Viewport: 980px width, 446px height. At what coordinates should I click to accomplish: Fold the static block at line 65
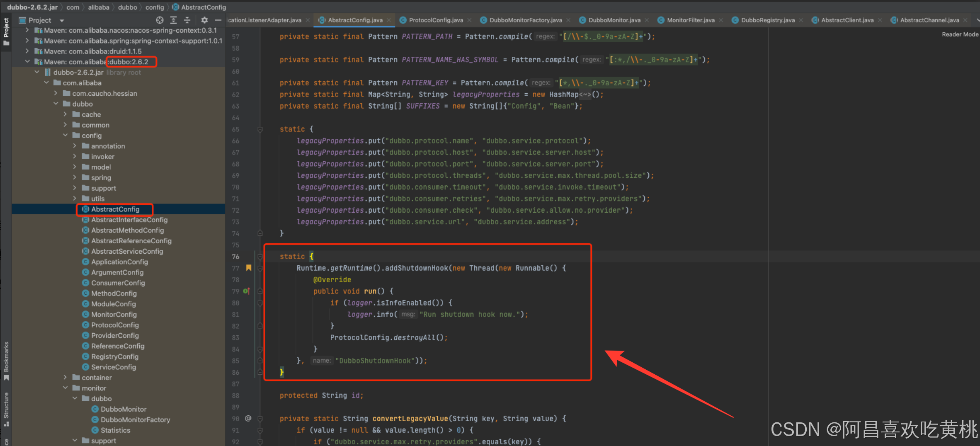point(260,129)
